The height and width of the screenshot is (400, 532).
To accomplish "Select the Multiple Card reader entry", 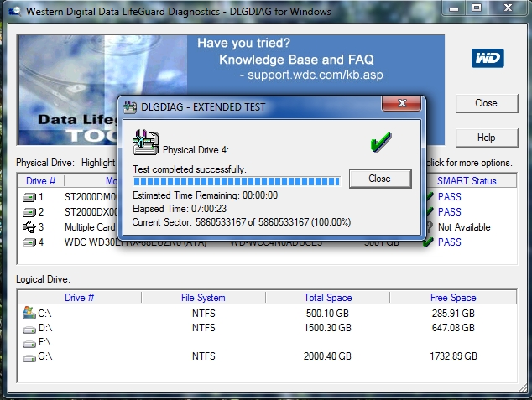I will coord(90,227).
